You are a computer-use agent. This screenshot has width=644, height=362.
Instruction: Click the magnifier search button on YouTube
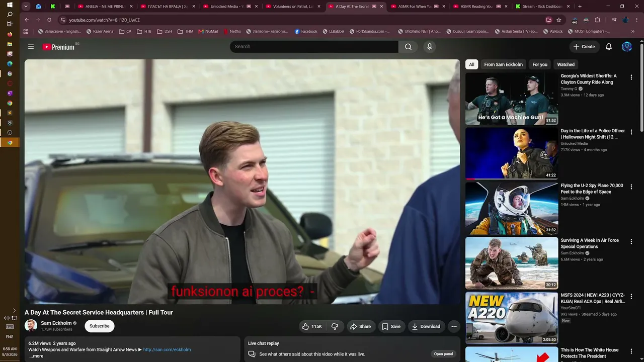coord(408,47)
